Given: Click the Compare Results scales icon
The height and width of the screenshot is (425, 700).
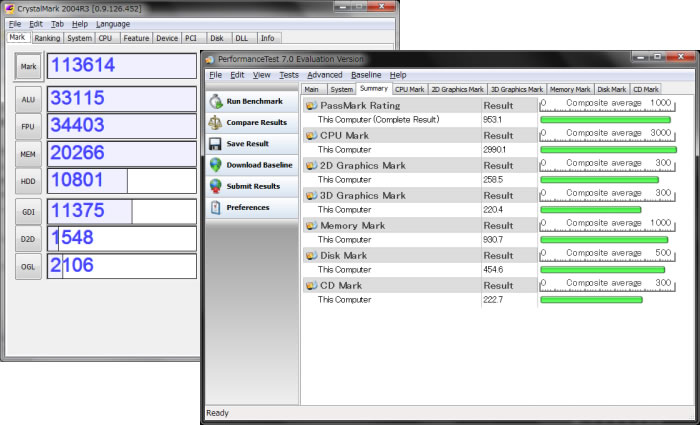Looking at the screenshot, I should (216, 122).
